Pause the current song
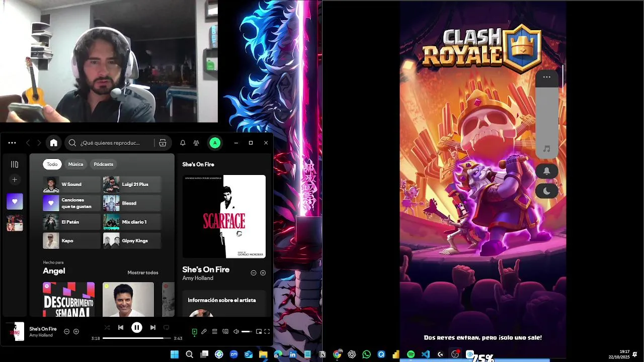 click(x=137, y=327)
